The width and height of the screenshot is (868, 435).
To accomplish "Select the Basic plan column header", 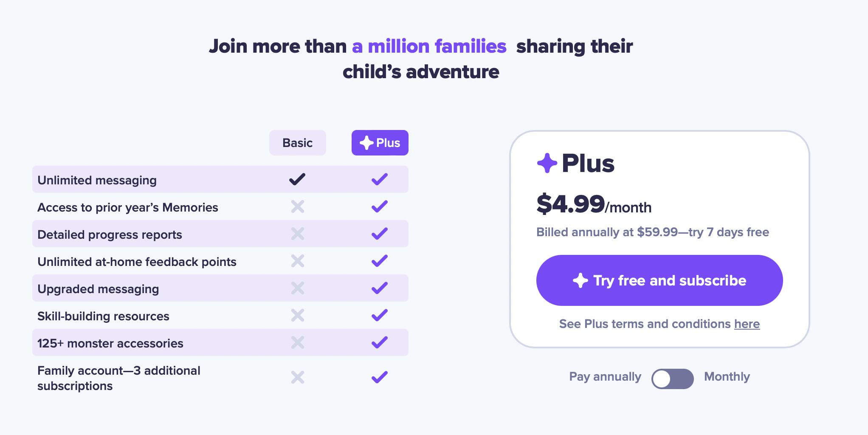I will [297, 143].
